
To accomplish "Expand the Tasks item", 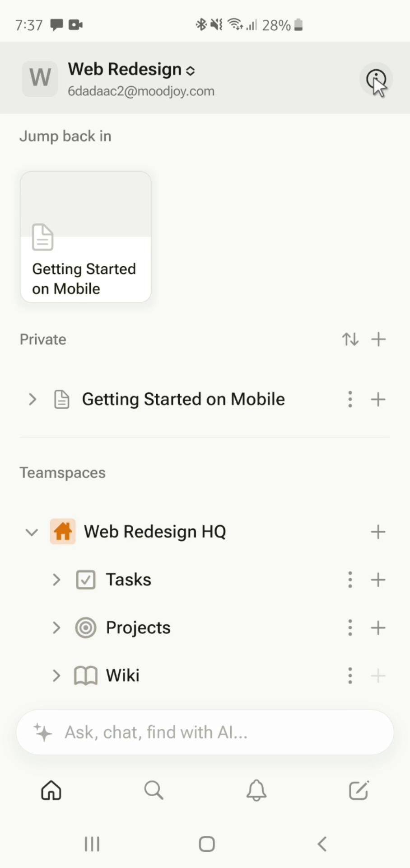I will pyautogui.click(x=56, y=580).
